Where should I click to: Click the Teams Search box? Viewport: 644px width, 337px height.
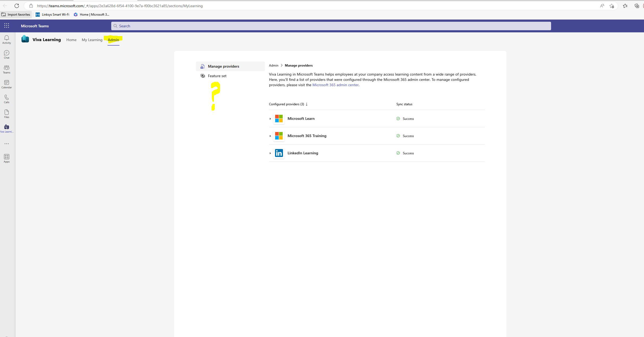point(331,26)
